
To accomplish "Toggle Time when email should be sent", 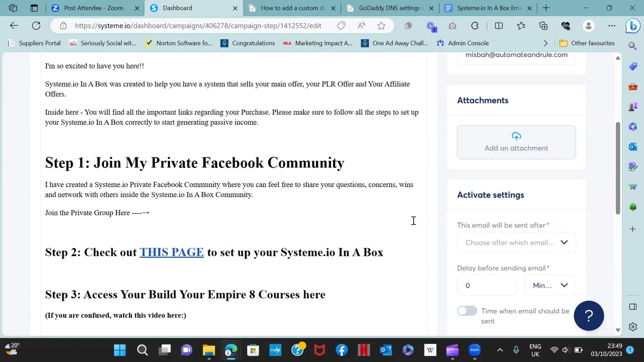I will coord(467,311).
